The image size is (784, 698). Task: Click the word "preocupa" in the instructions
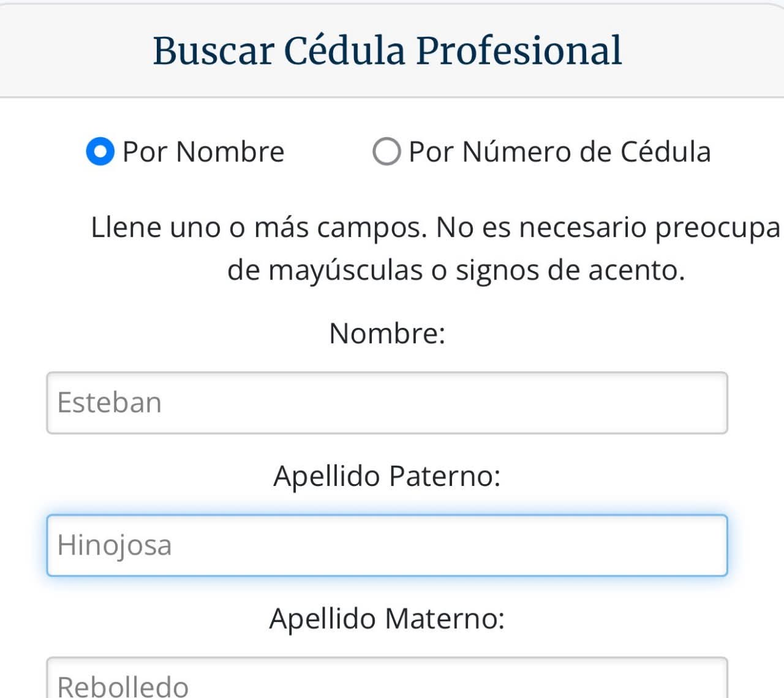pyautogui.click(x=717, y=228)
